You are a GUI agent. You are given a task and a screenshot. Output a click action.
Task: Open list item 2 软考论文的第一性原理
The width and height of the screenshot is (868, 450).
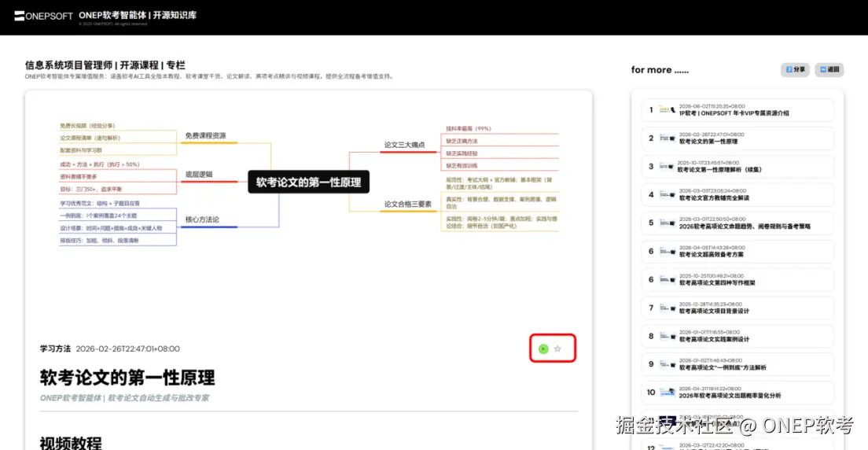coord(737,138)
